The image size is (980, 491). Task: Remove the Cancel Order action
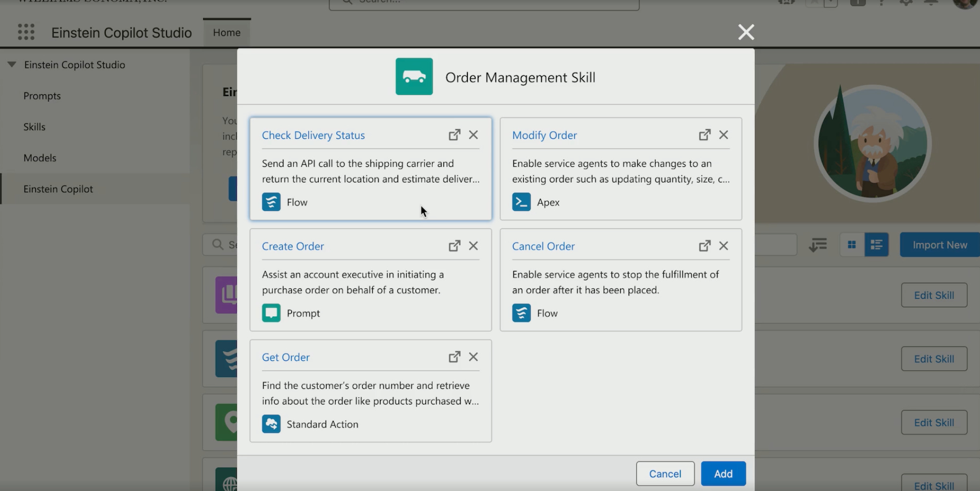pyautogui.click(x=723, y=246)
